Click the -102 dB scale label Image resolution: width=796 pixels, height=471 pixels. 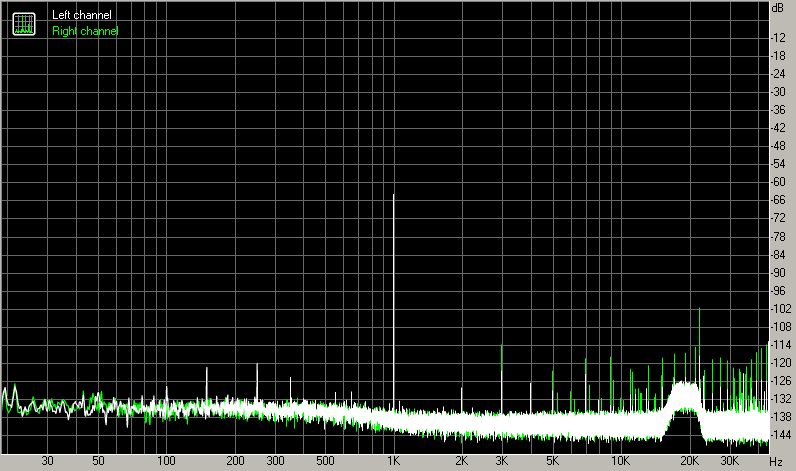click(781, 309)
